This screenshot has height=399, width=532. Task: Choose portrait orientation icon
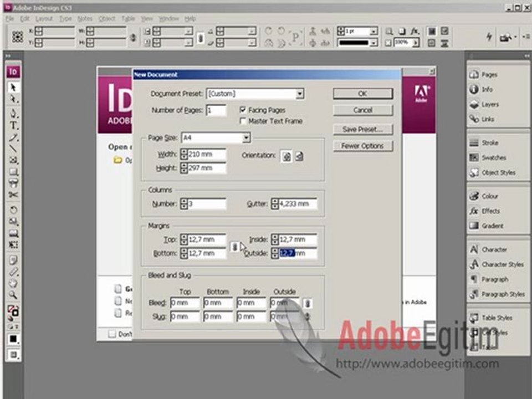pyautogui.click(x=287, y=156)
